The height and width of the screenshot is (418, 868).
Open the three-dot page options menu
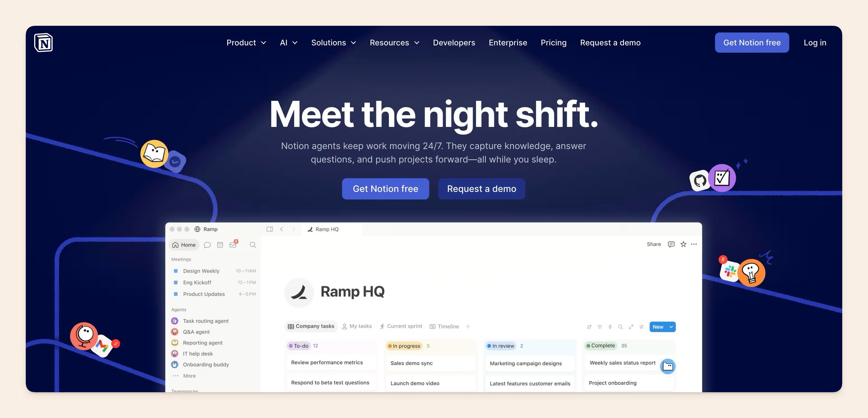point(694,244)
